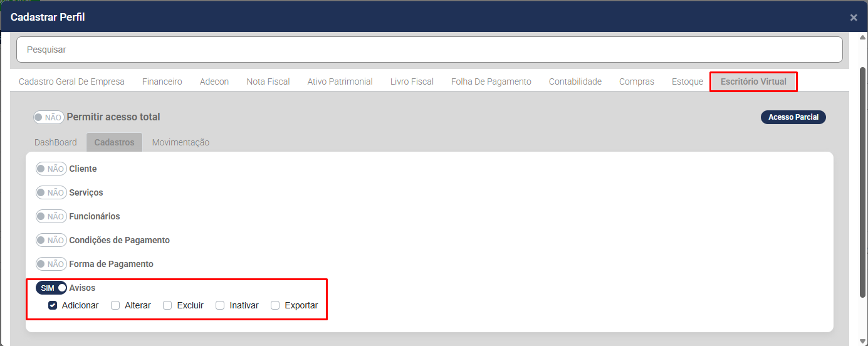Click the scrollbar up arrow

tap(862, 37)
